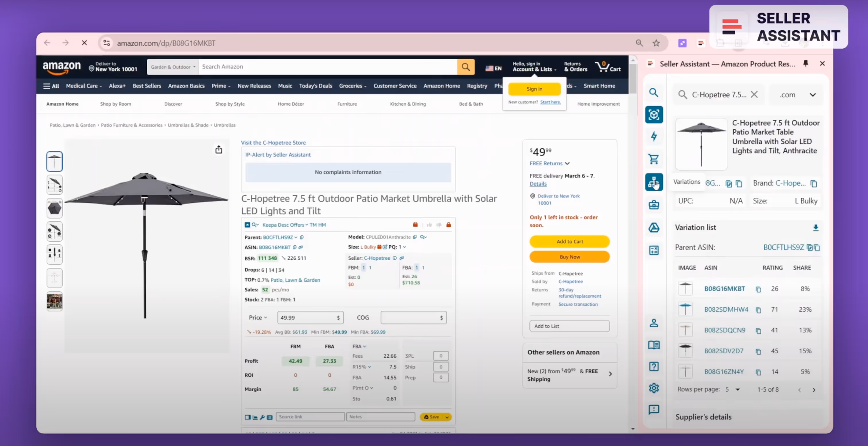The width and height of the screenshot is (868, 446).
Task: Toggle the thumbs up rating icon
Action: click(429, 225)
